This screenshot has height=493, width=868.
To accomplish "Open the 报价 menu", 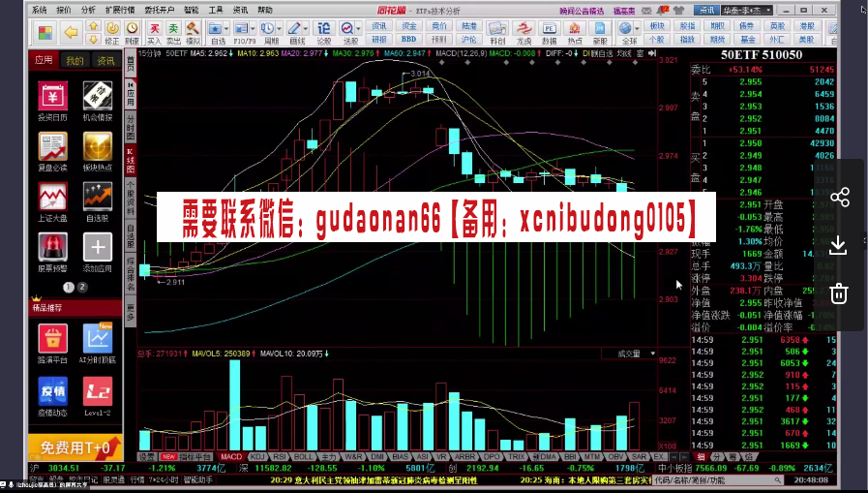I will pos(64,10).
